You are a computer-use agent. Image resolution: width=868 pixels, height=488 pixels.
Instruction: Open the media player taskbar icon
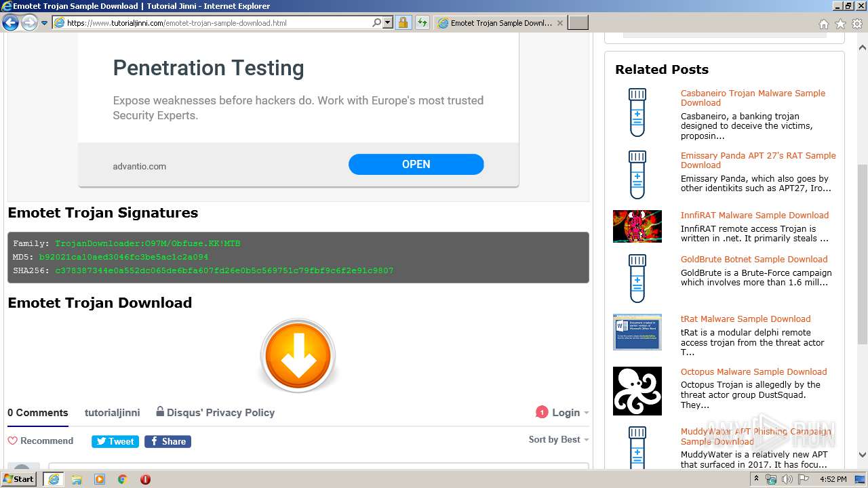point(100,479)
